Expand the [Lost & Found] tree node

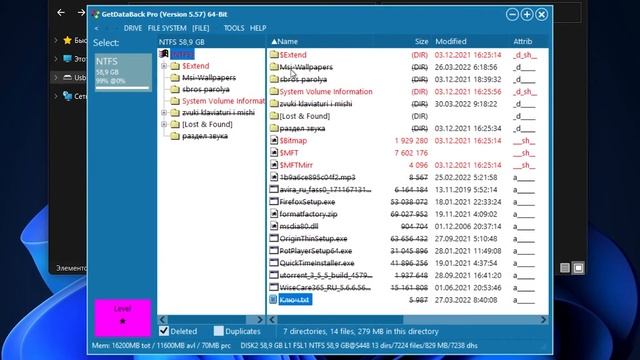(x=164, y=124)
